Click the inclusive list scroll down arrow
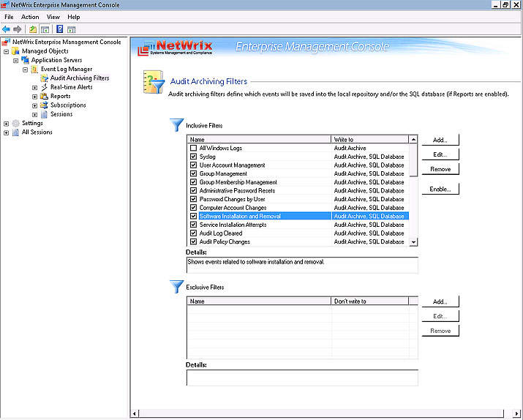Viewport: 523px width, 420px height. [413, 242]
